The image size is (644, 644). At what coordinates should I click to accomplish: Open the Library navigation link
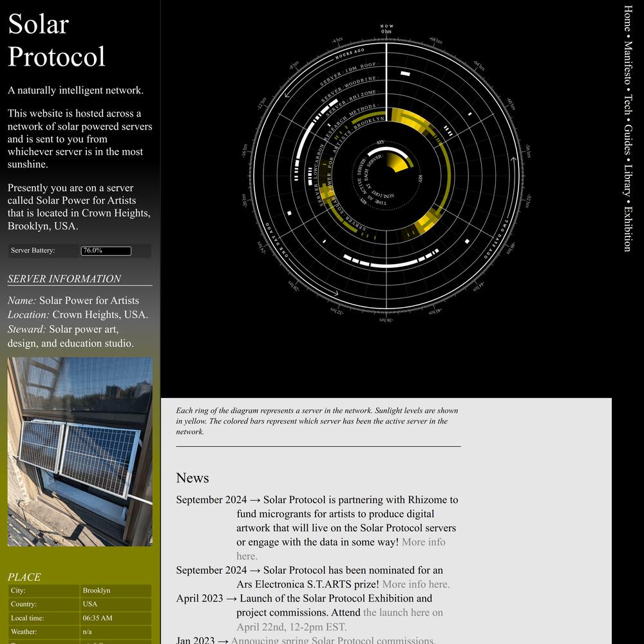tap(627, 181)
